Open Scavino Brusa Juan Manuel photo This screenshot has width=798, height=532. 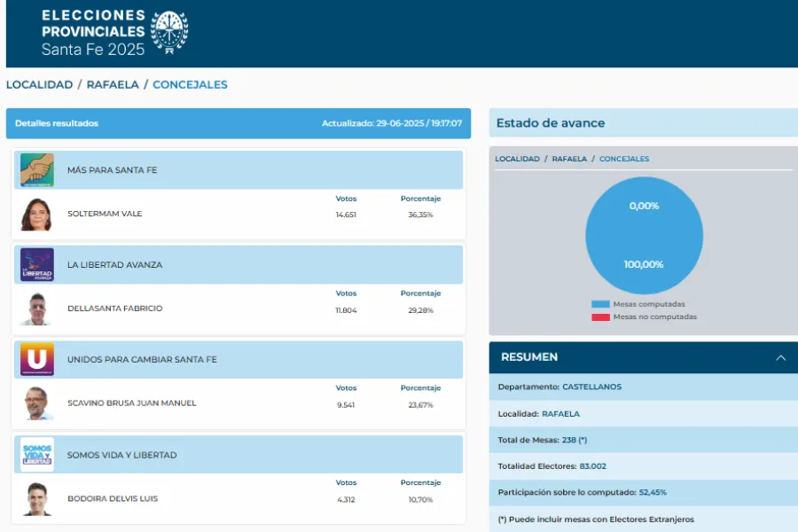pos(37,403)
